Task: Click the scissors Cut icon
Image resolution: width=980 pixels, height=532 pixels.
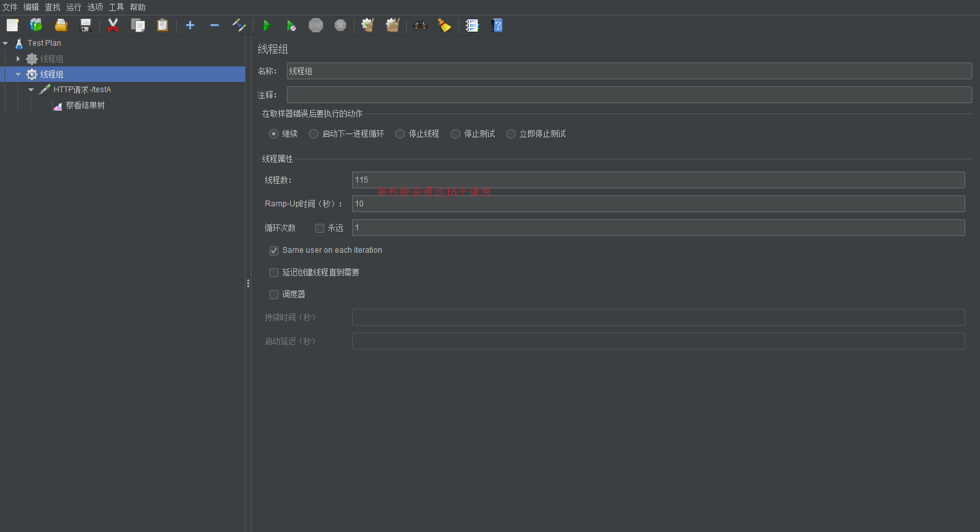Action: tap(113, 25)
